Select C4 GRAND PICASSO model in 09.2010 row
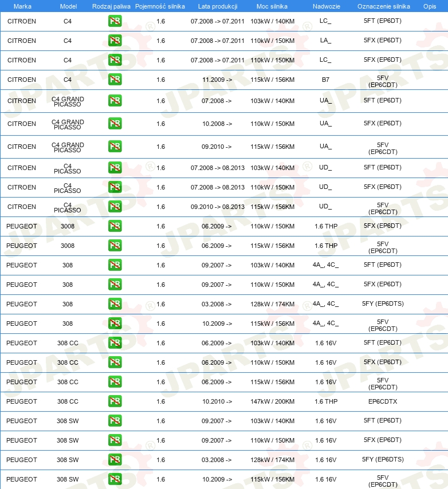The image size is (448, 489). tap(68, 147)
